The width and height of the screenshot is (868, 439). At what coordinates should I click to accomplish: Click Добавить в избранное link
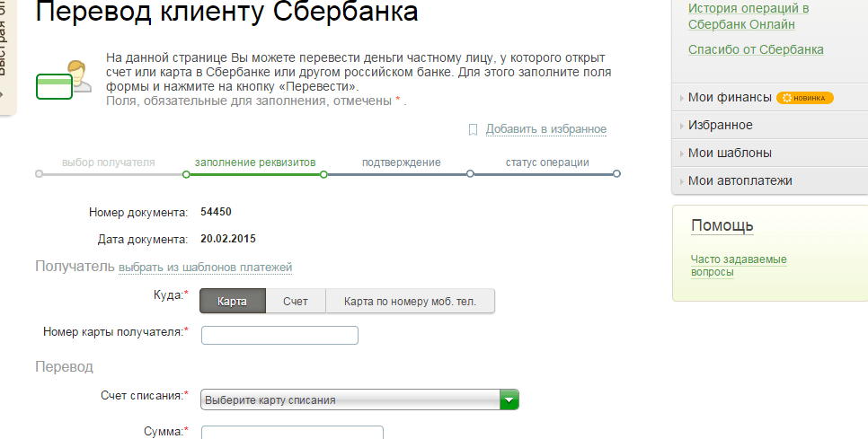point(546,129)
